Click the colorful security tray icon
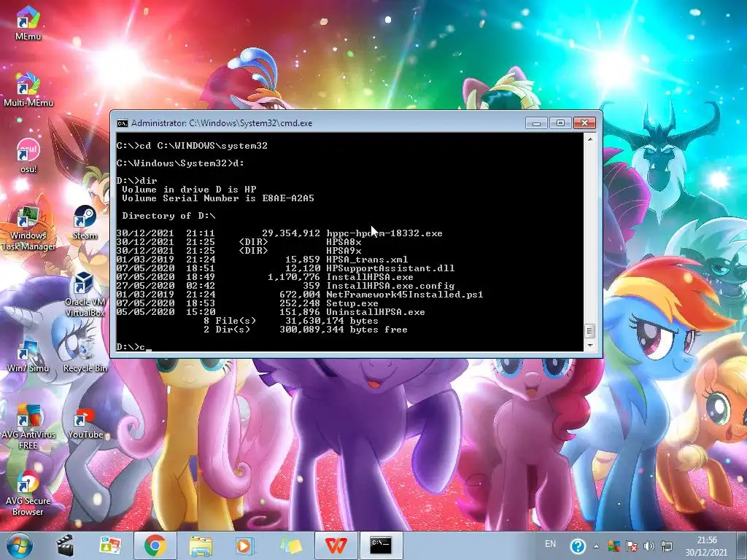 (x=614, y=546)
